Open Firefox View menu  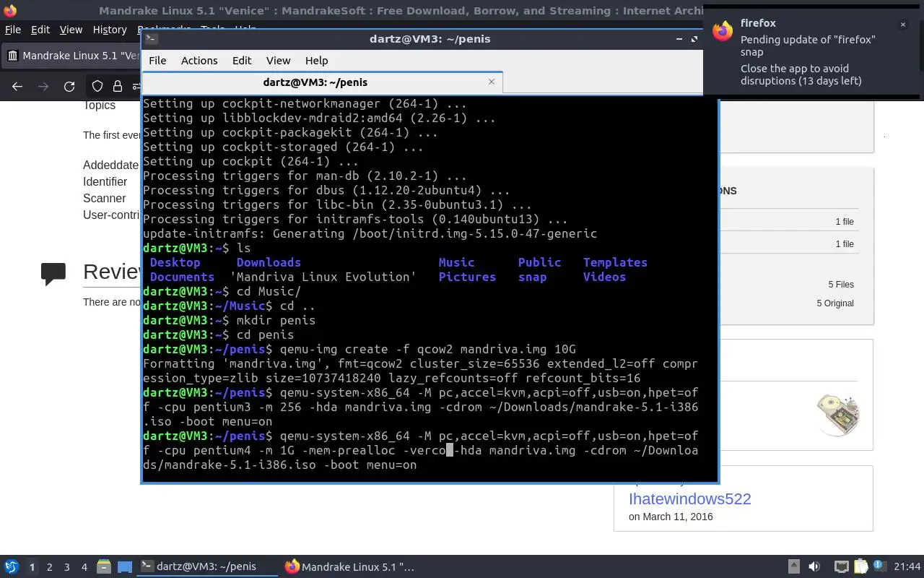(71, 30)
